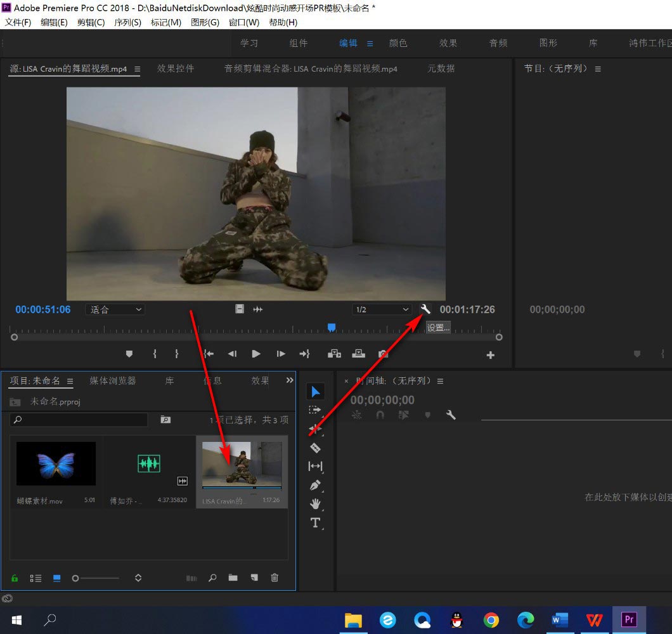Open the 适合 zoom level dropdown
Image resolution: width=672 pixels, height=634 pixels.
(x=115, y=309)
